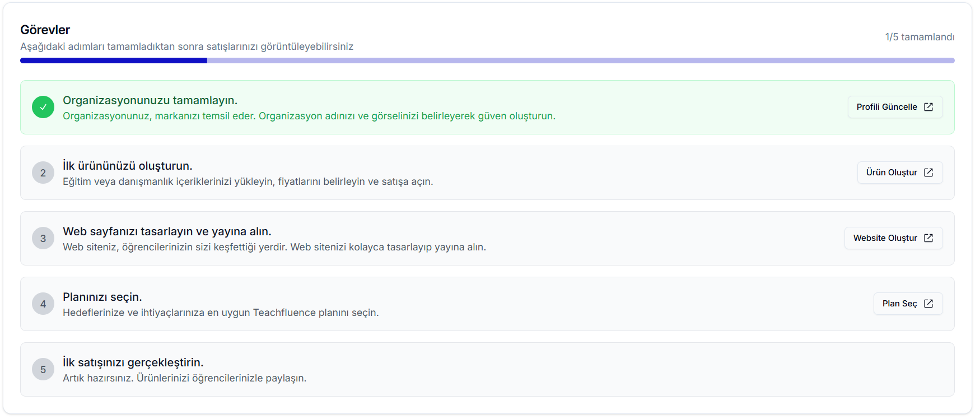This screenshot has height=419, width=980.
Task: Click the Görevler heading
Action: click(x=45, y=30)
